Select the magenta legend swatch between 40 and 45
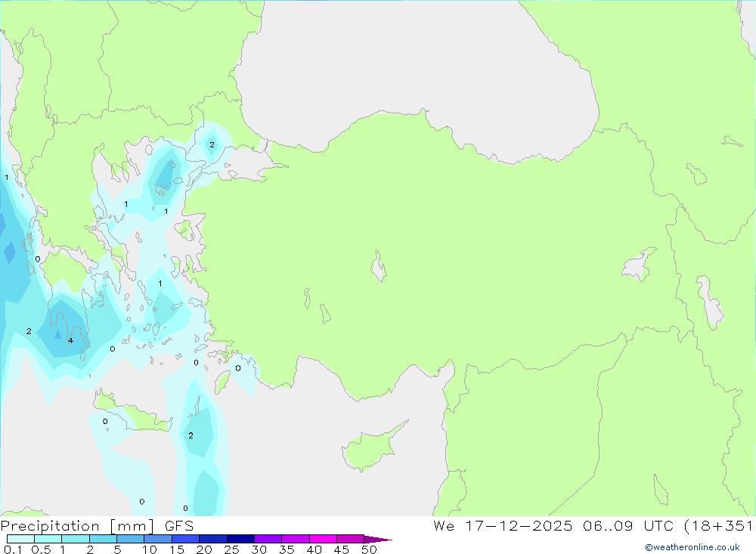The width and height of the screenshot is (756, 554). tap(323, 539)
